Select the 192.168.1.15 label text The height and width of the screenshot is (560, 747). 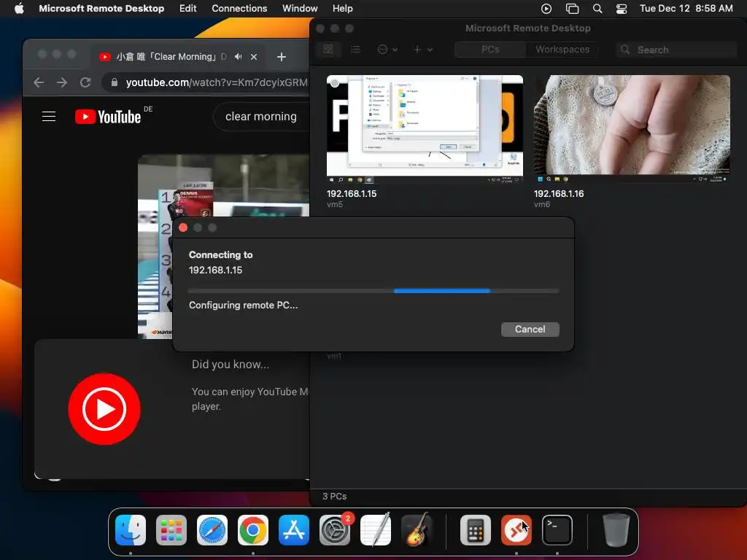352,194
